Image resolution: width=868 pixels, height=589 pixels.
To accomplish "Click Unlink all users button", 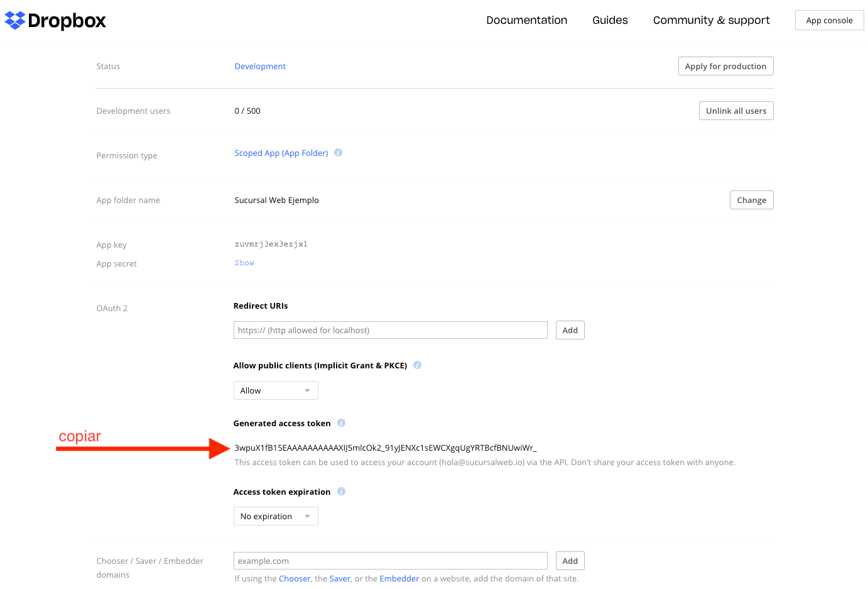I will click(x=736, y=111).
